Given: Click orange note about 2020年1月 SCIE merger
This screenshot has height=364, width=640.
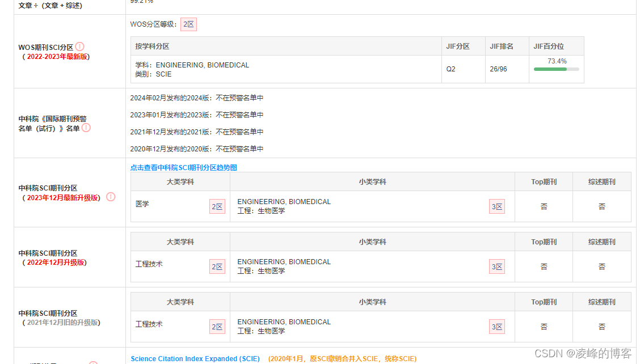Looking at the screenshot, I should click(x=343, y=359).
